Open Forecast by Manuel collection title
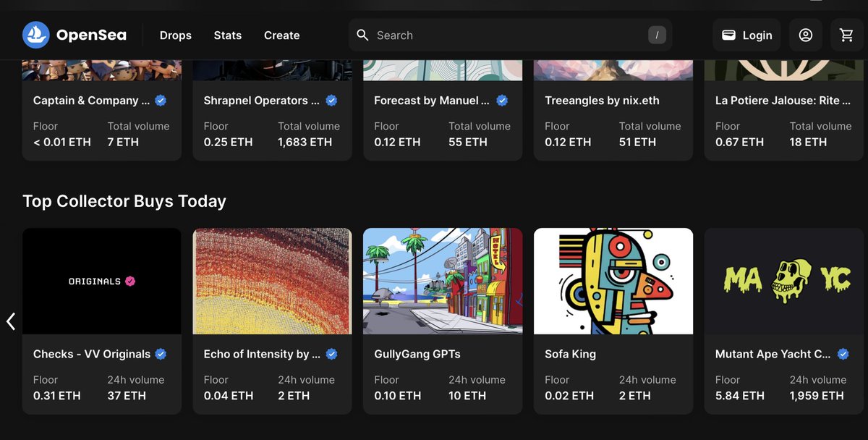 coord(432,101)
